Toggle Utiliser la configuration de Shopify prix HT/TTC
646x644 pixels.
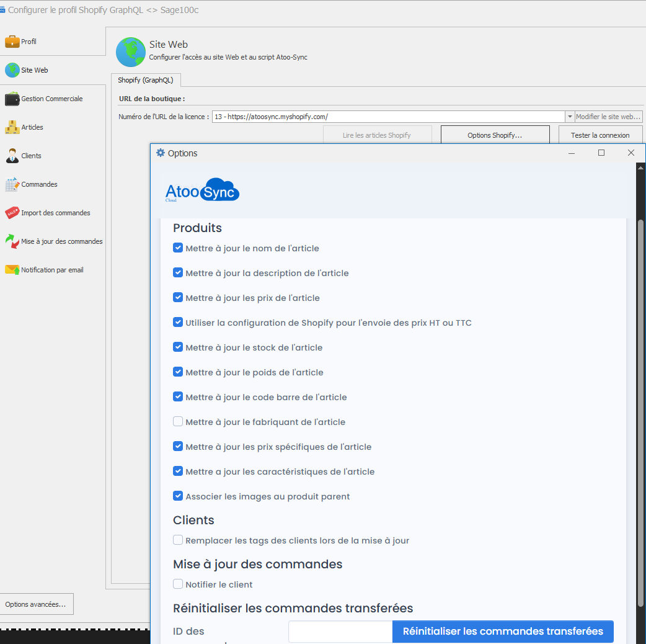177,322
